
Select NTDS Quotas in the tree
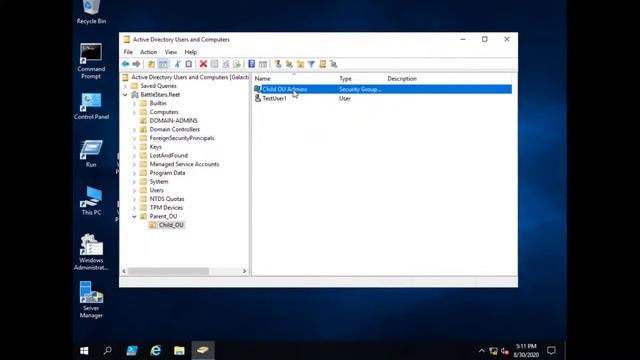167,199
